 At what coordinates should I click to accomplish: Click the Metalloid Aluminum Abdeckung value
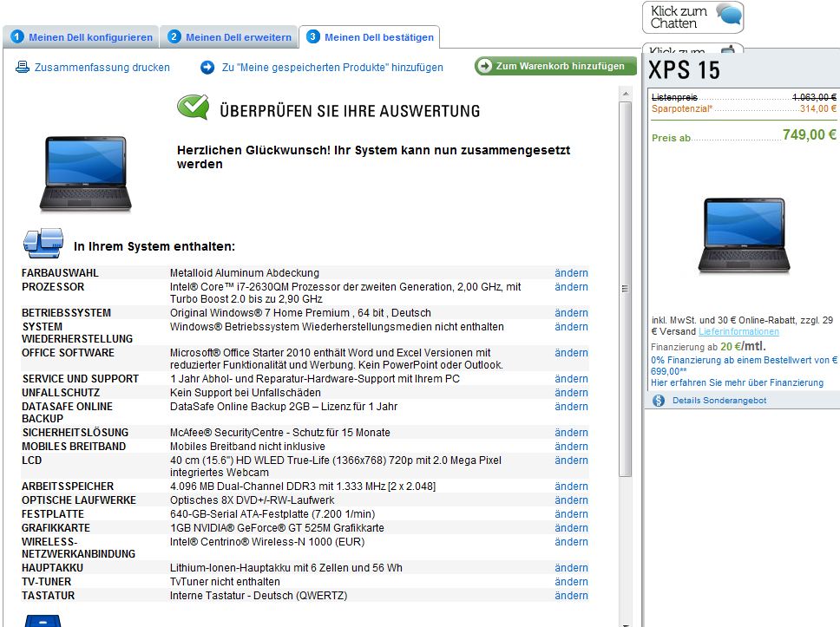click(x=245, y=272)
